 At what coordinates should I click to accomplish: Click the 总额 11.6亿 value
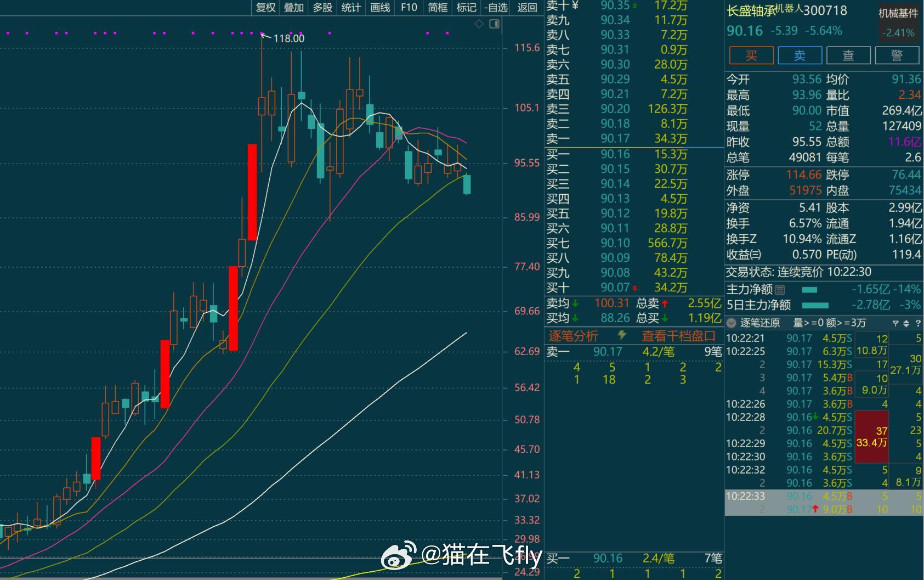click(x=905, y=142)
